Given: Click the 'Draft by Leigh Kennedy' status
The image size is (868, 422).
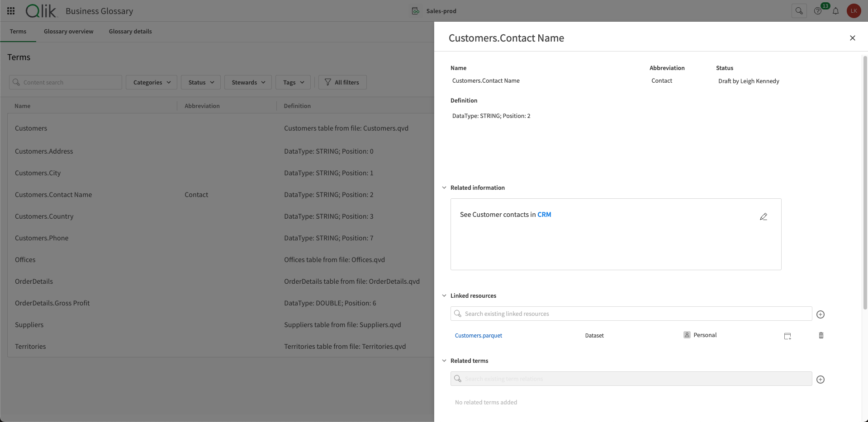Looking at the screenshot, I should click(749, 81).
